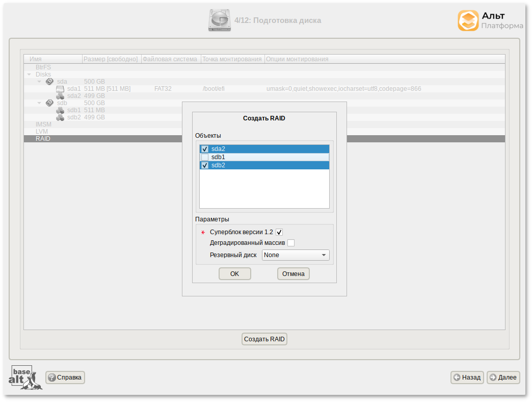Click the sda disk drive icon
This screenshot has height=402, width=532.
[49, 82]
